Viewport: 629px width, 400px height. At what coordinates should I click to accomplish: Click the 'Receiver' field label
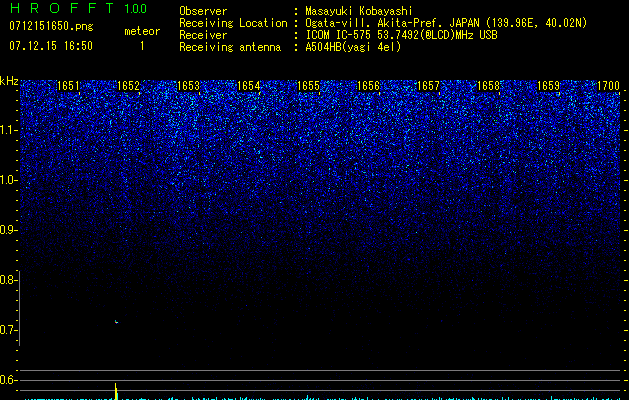click(x=203, y=35)
